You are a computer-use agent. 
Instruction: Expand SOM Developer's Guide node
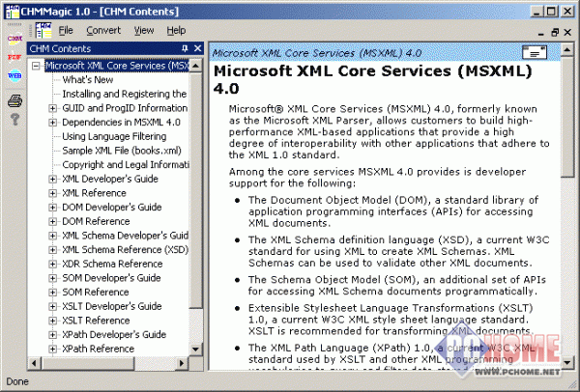[52, 278]
